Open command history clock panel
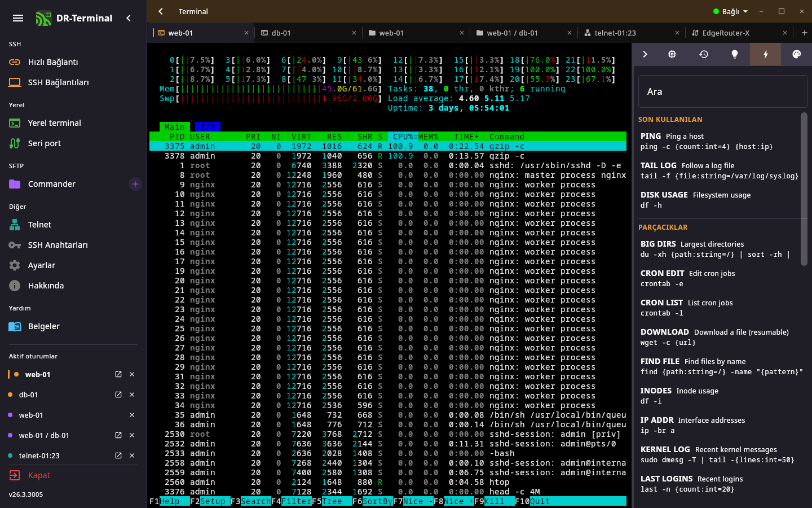 [x=704, y=54]
